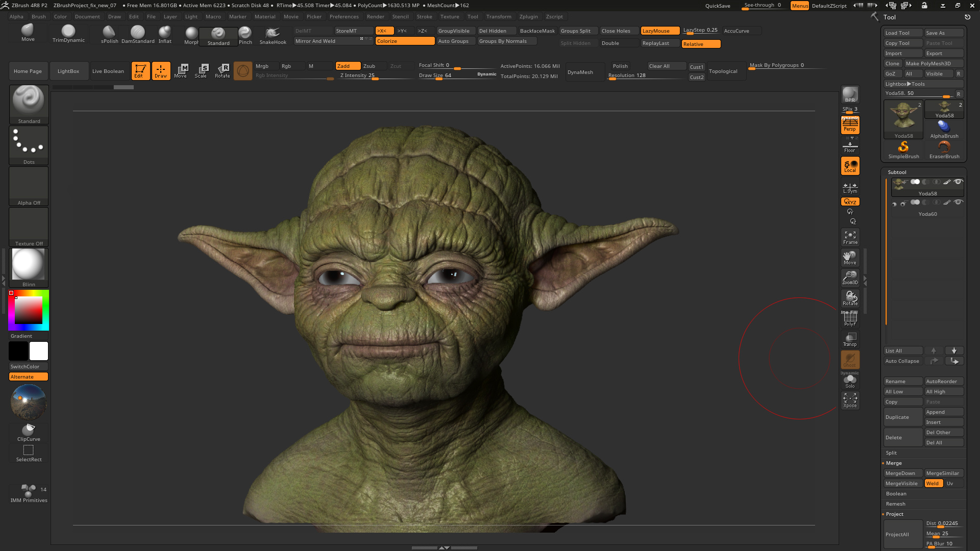Expand the Boolean section
Viewport: 980px width, 551px height.
[896, 493]
